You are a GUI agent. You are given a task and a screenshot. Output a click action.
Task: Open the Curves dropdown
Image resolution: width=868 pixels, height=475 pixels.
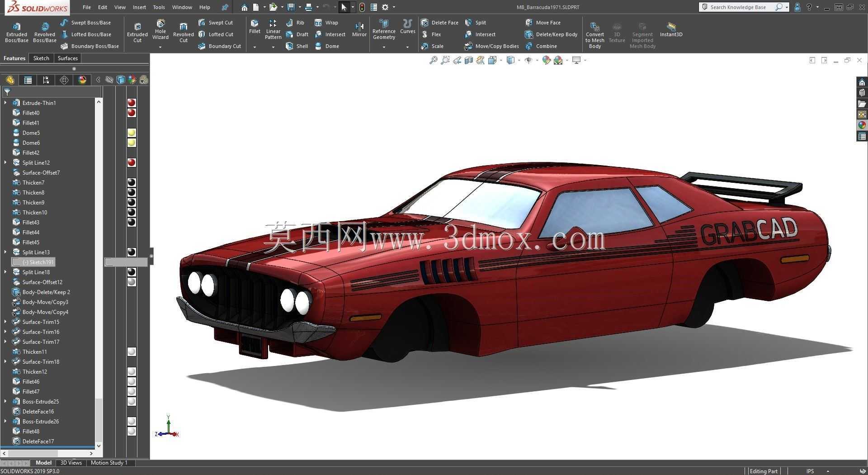tap(407, 47)
